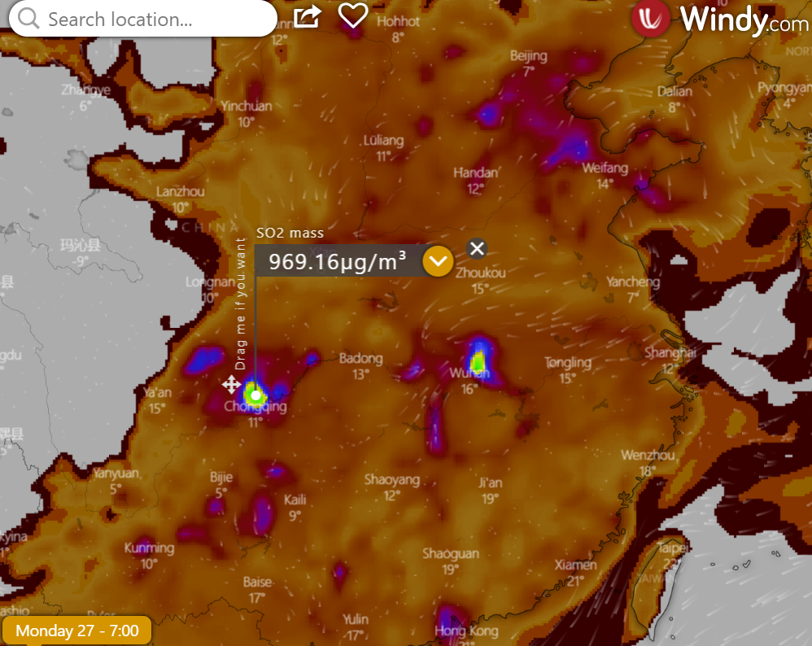This screenshot has height=646, width=812.
Task: Open the share map icon
Action: click(x=307, y=16)
